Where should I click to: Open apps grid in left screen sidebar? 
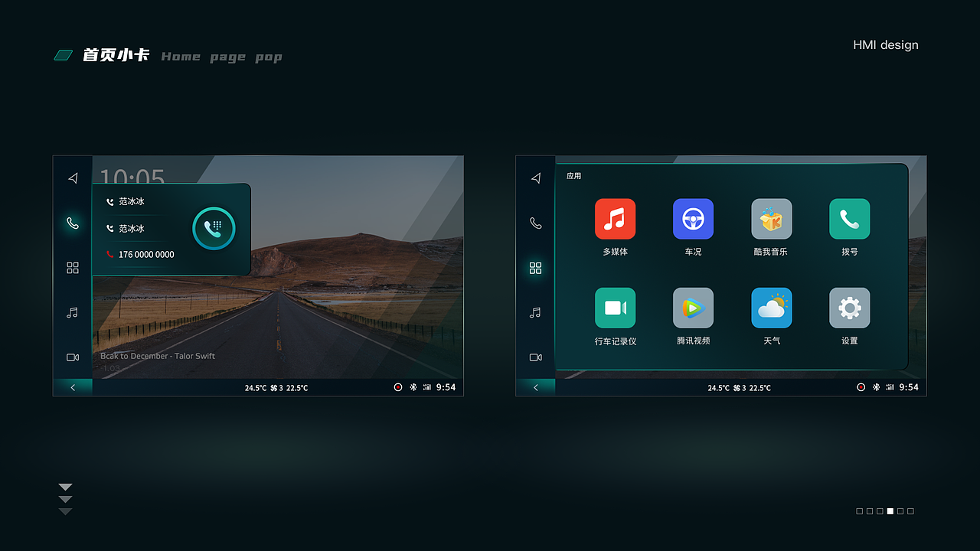pos(73,268)
